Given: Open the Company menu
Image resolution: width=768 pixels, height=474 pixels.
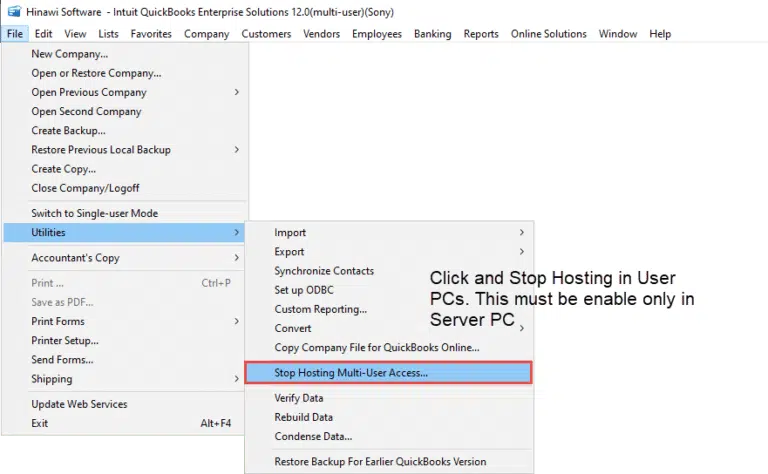Looking at the screenshot, I should tap(206, 34).
